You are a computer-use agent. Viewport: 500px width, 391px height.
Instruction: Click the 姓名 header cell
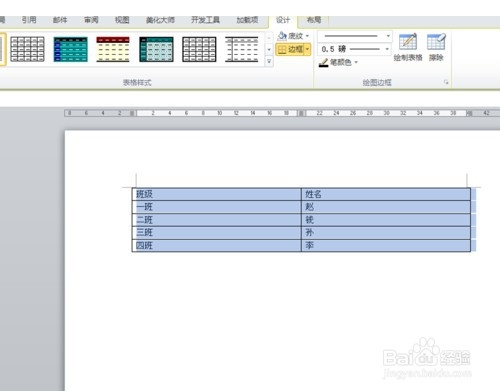386,194
